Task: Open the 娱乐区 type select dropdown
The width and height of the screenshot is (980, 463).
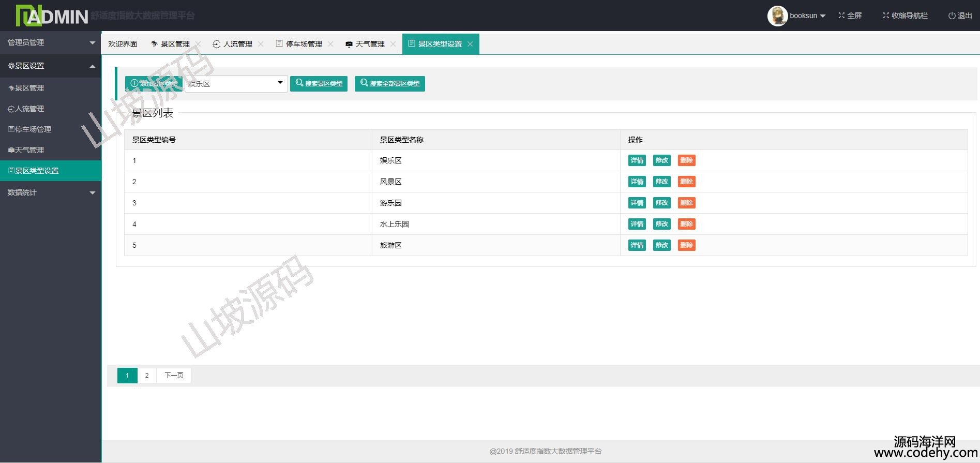Action: click(x=236, y=83)
